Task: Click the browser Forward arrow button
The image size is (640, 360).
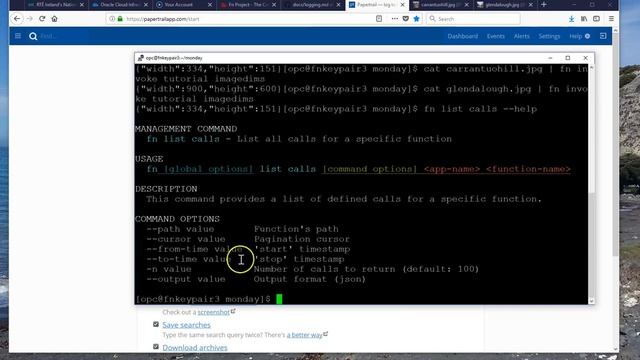Action: [29, 19]
